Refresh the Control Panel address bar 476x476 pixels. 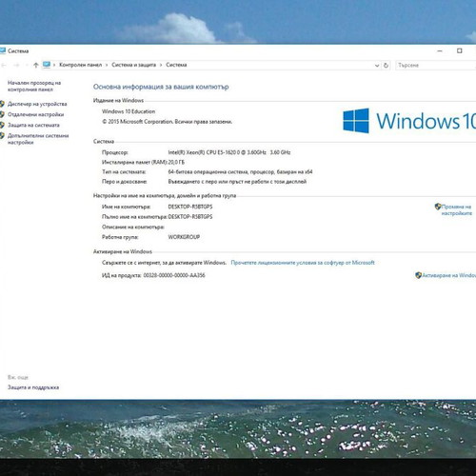[386, 66]
